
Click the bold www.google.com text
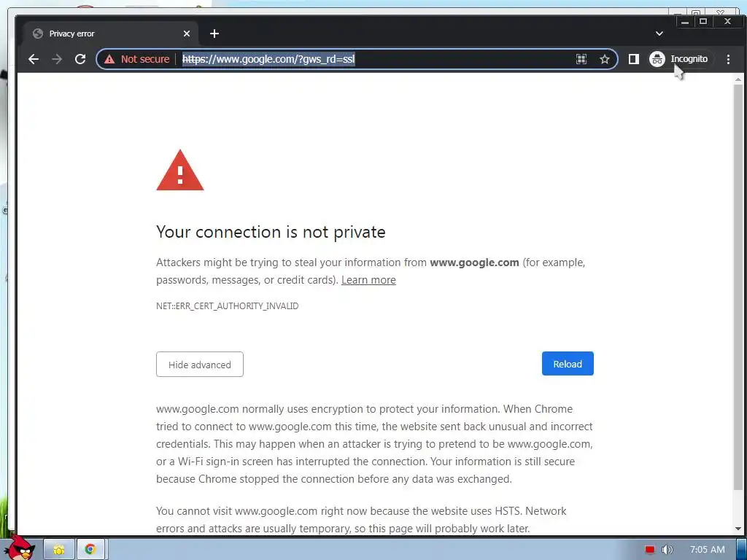[x=474, y=262]
